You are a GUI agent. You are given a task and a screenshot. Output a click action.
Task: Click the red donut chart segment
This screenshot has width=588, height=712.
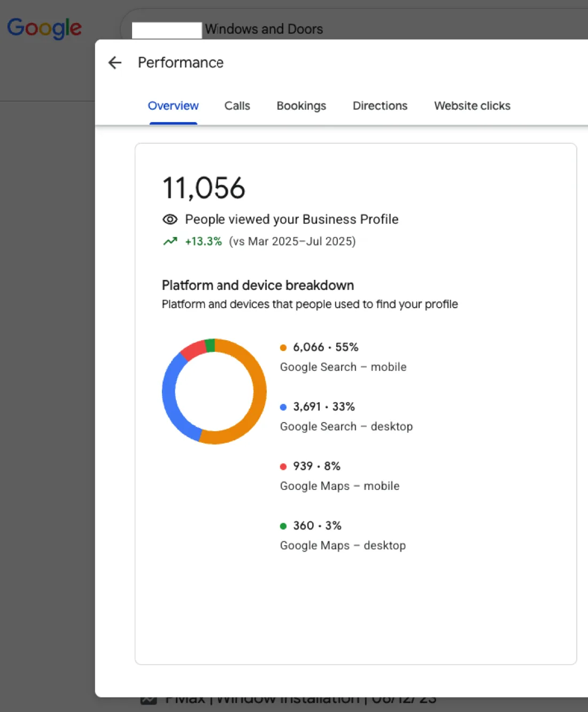click(x=194, y=349)
